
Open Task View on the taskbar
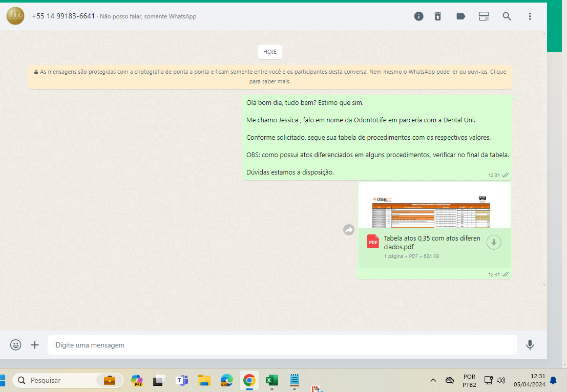[x=159, y=380]
